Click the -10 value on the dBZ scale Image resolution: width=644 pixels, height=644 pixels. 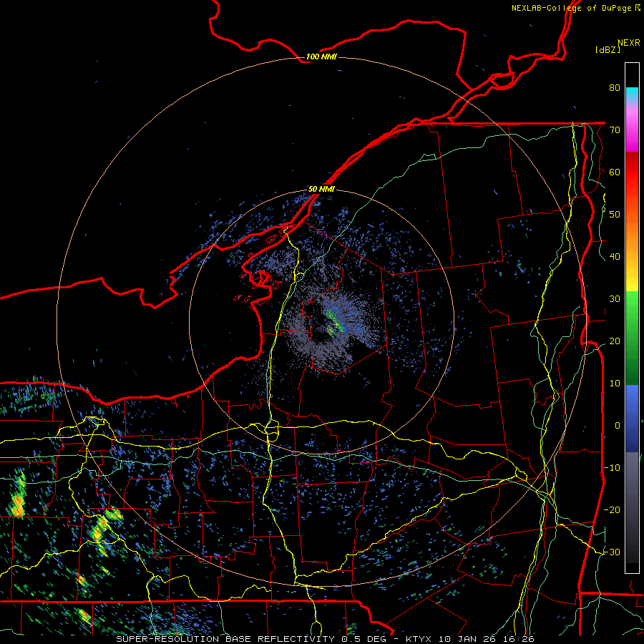pos(612,467)
